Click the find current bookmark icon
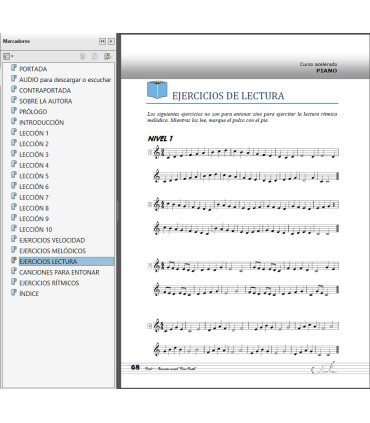370x423 pixels. click(107, 56)
